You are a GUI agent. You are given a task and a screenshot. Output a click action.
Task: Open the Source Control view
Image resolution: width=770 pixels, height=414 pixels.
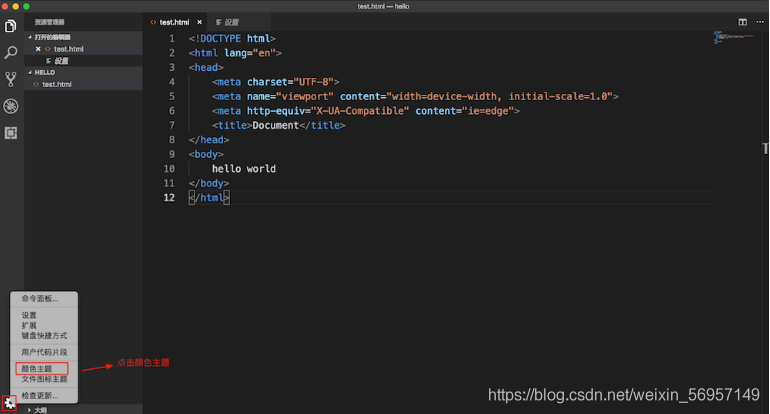10,79
